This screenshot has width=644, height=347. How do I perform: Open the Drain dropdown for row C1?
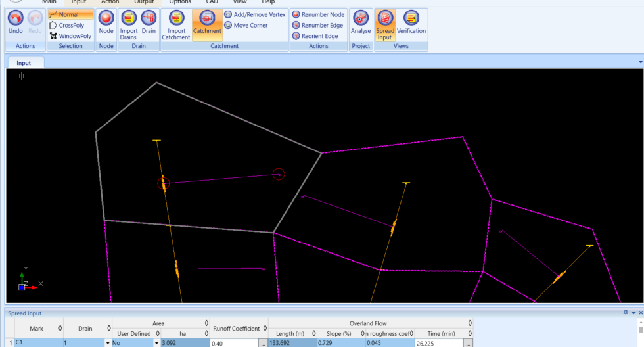coord(108,343)
